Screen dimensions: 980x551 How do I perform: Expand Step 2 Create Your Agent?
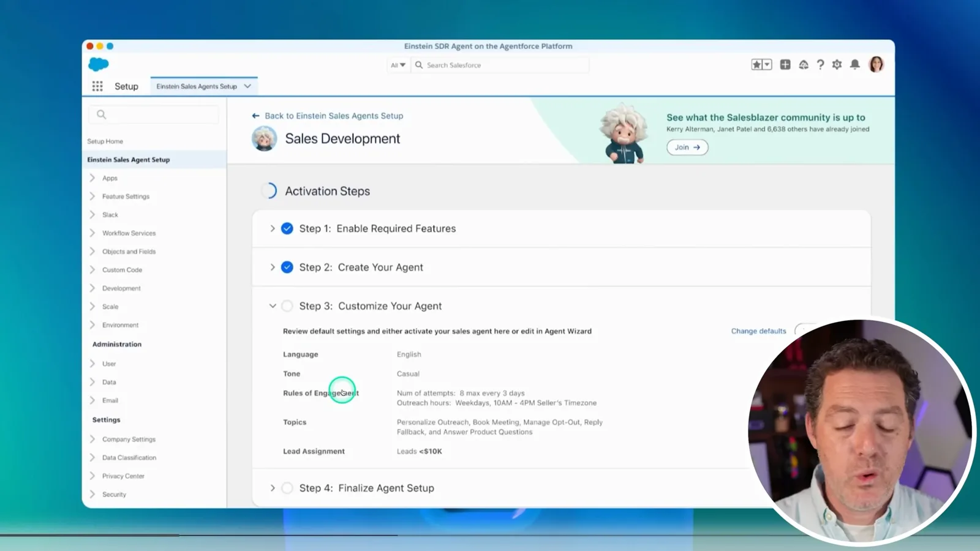(x=273, y=268)
